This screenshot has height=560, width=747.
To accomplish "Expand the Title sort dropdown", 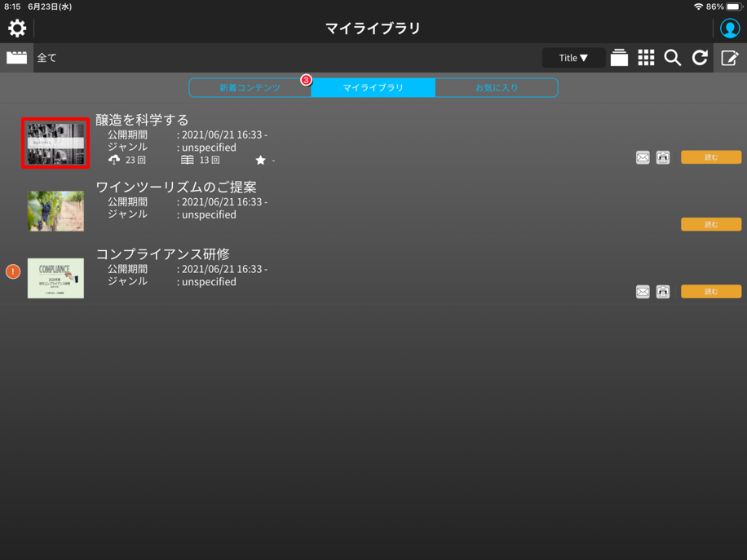I will 573,58.
